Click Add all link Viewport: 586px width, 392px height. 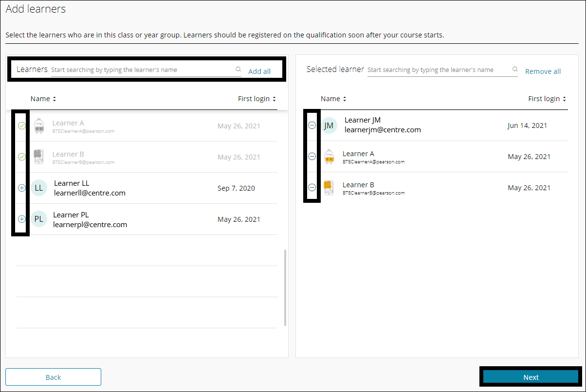tap(259, 71)
